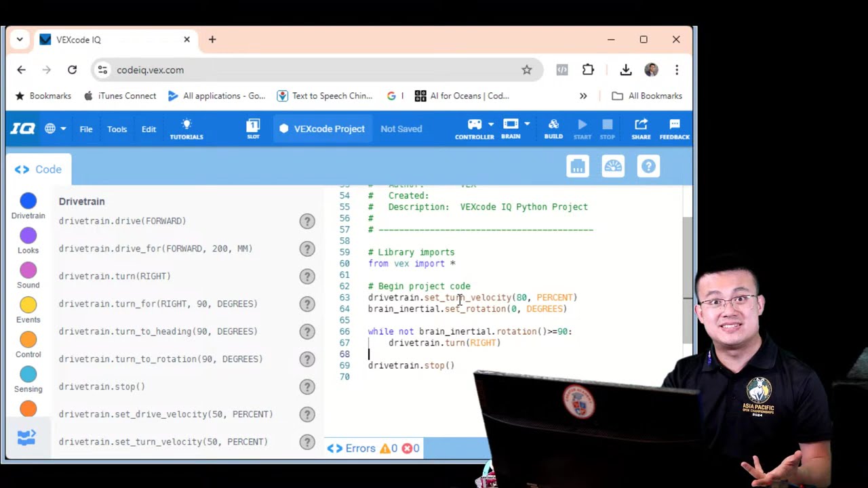Open the Text to Speech bookmark
This screenshot has height=488, width=868.
(x=325, y=96)
